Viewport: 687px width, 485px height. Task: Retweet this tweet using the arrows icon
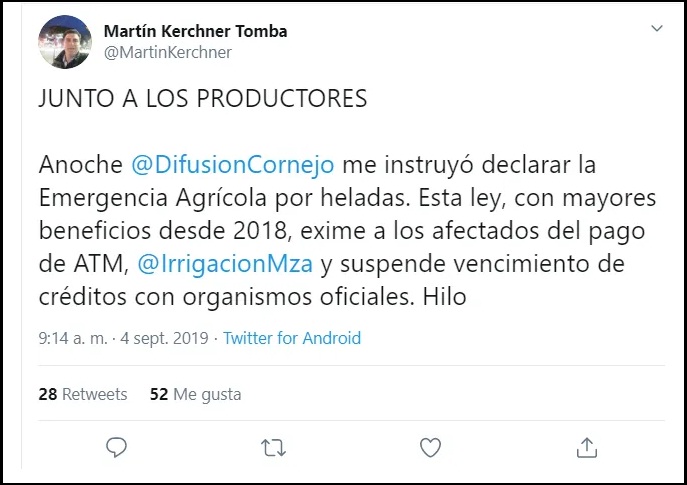[272, 446]
